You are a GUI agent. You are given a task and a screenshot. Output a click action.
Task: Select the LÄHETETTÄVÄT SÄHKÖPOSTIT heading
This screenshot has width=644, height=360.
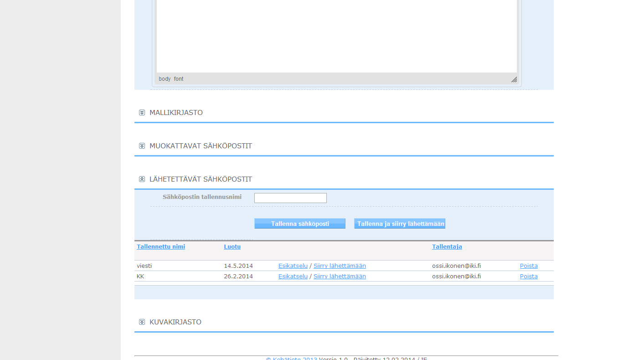click(x=201, y=179)
